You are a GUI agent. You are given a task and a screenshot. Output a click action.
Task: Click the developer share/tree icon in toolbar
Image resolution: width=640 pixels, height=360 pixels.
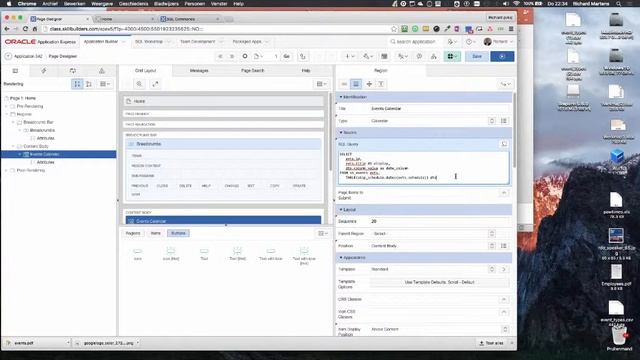tap(433, 56)
